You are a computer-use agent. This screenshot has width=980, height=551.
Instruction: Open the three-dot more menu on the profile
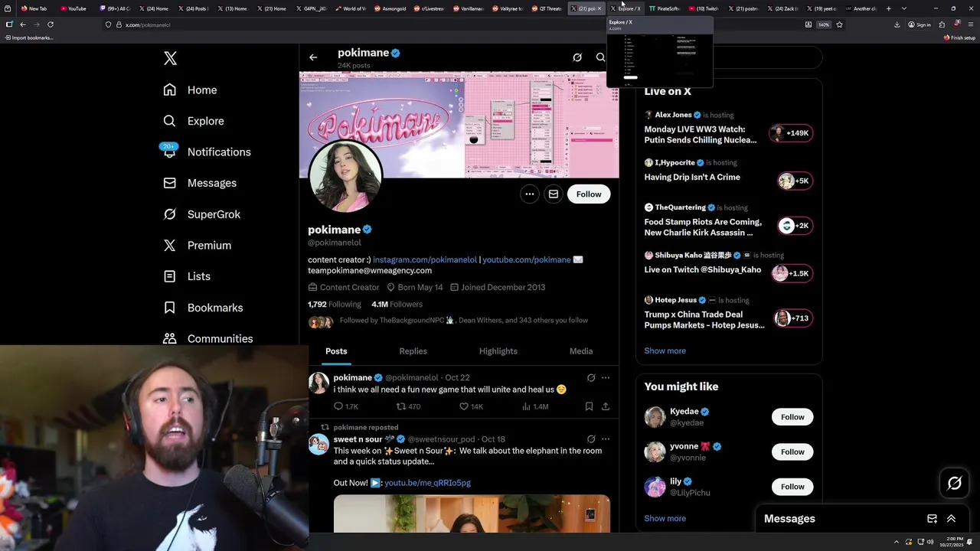pos(529,194)
